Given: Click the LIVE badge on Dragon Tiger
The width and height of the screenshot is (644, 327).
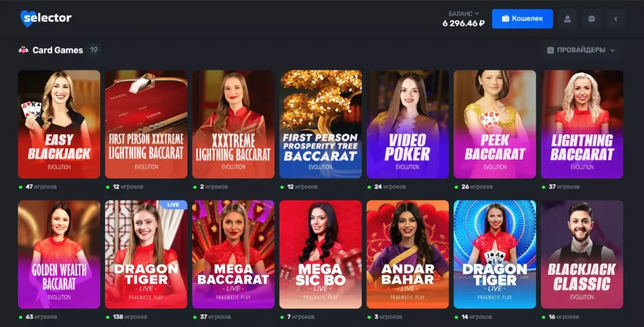Looking at the screenshot, I should pos(173,204).
